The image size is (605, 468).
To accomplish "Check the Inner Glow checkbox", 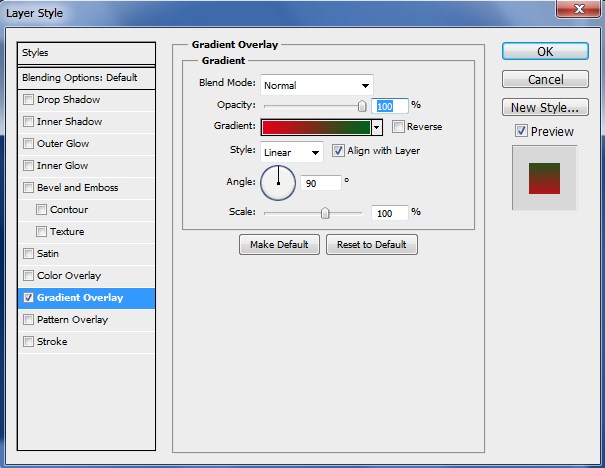I will coord(28,166).
